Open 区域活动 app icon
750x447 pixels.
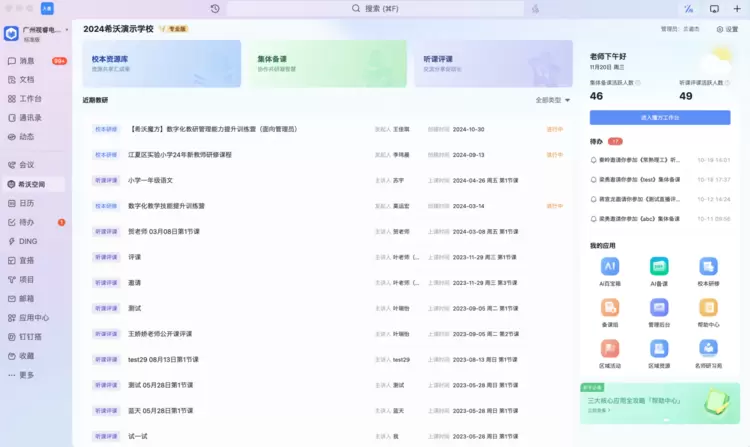click(610, 349)
